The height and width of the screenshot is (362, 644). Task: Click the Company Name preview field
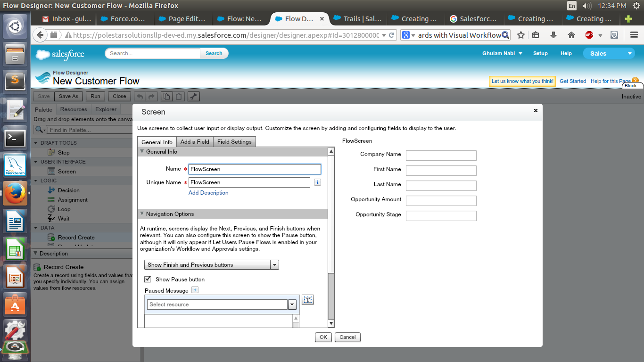(441, 156)
